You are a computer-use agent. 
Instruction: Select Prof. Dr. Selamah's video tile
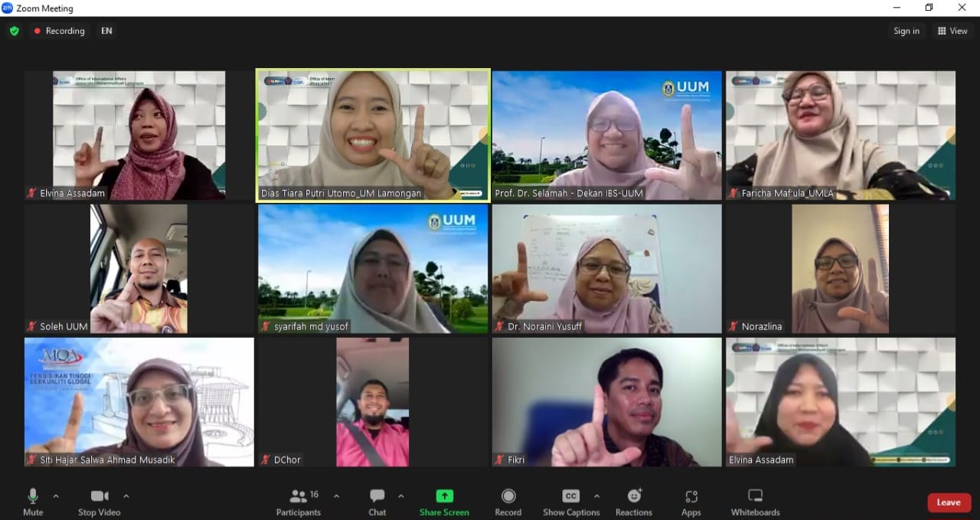(606, 136)
